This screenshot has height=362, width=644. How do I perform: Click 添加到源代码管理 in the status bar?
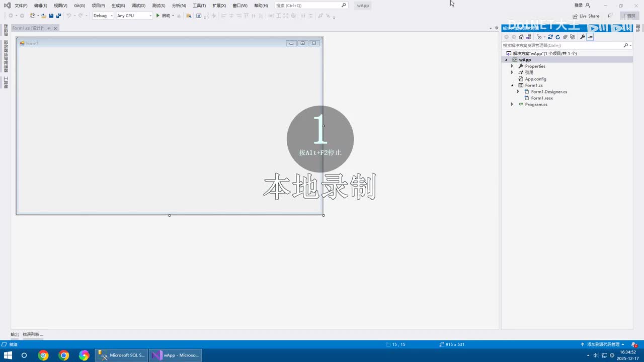coord(603,344)
